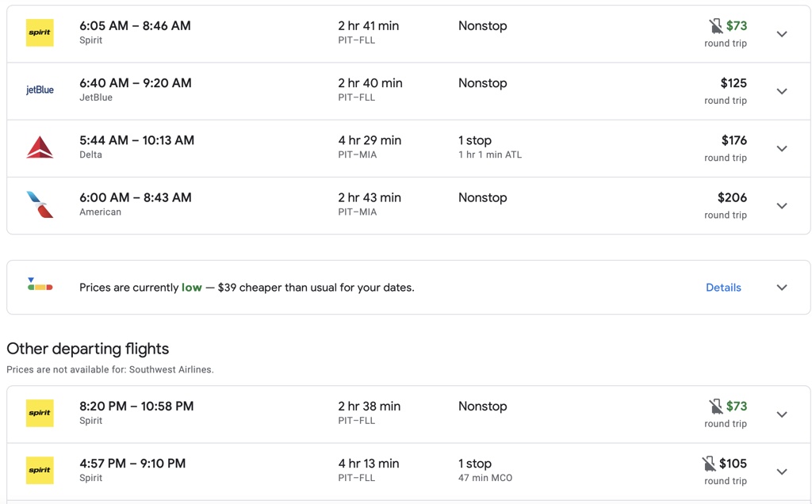This screenshot has width=812, height=504.
Task: Click the Spirit logo on 6:05 AM flight
Action: pos(40,33)
